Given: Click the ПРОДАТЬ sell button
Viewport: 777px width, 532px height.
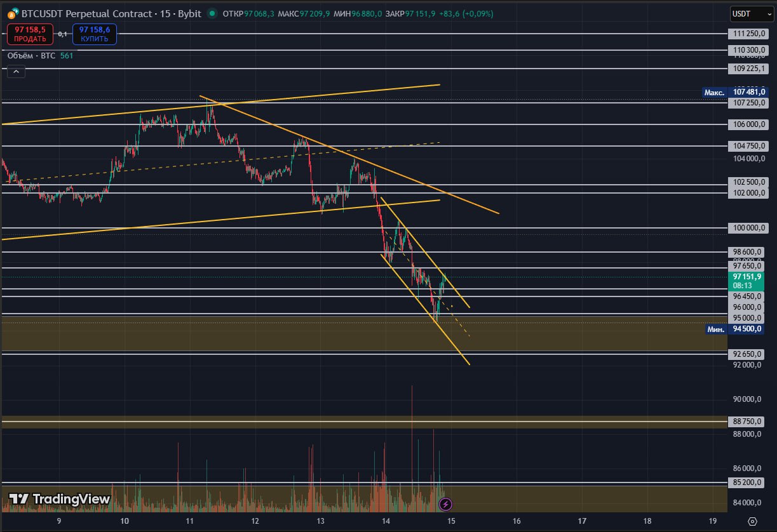Looking at the screenshot, I should coord(30,34).
